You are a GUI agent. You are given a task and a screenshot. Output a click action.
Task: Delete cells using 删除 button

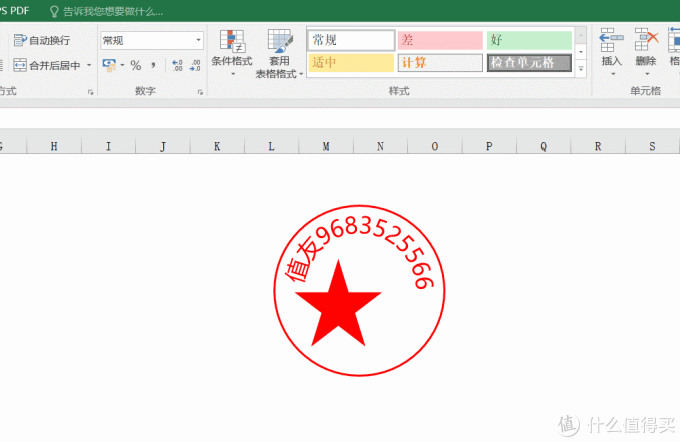[646, 47]
